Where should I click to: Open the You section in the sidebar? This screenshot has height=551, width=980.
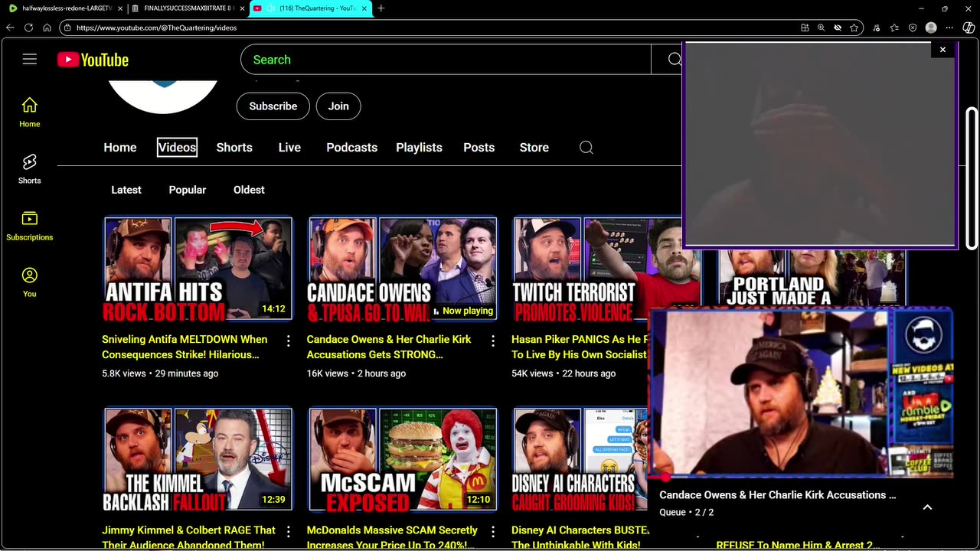pos(30,282)
